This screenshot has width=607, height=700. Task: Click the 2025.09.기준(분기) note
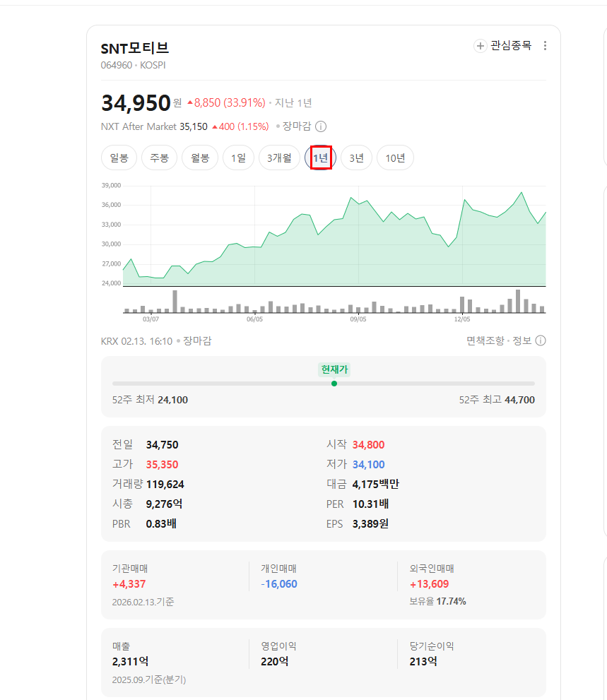pos(148,680)
